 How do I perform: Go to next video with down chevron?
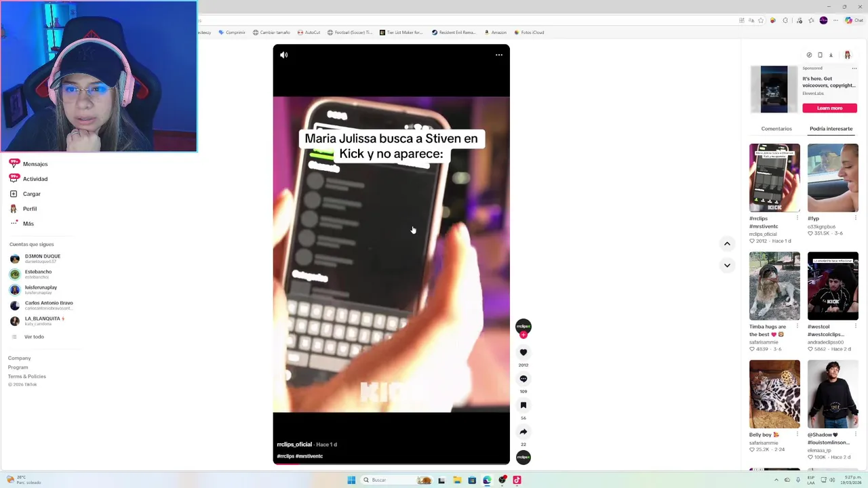(x=727, y=265)
